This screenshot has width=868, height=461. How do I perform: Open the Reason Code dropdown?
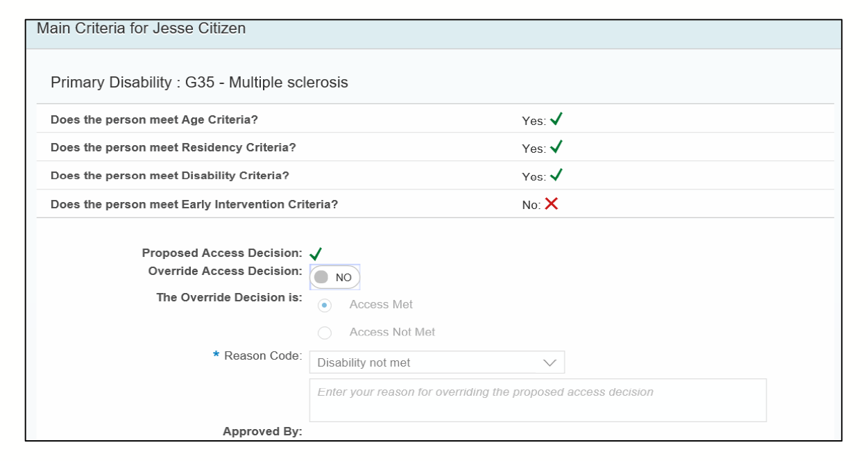pyautogui.click(x=436, y=362)
